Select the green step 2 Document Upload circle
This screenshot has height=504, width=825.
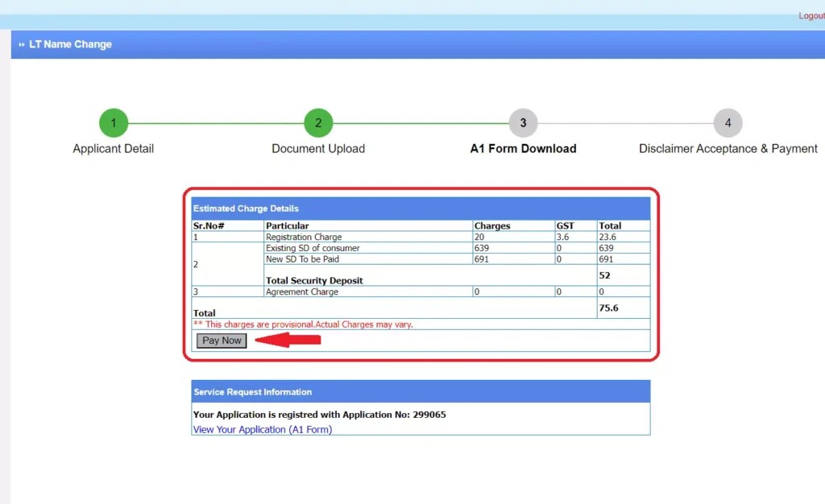(317, 122)
